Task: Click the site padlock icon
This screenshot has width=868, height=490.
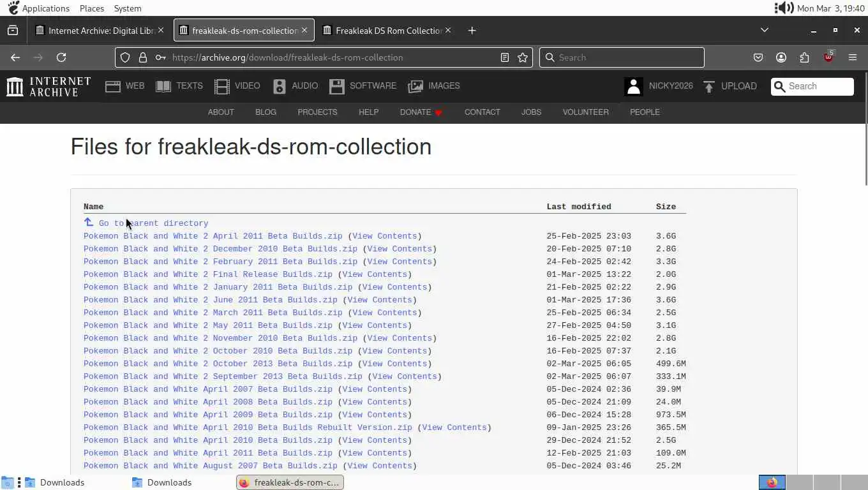Action: coord(143,57)
